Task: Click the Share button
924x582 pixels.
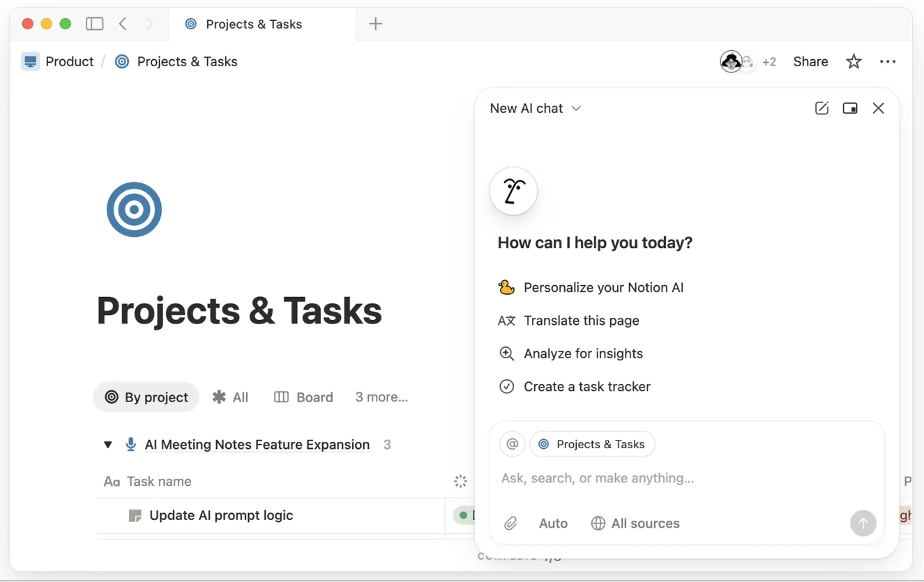Action: coord(810,61)
